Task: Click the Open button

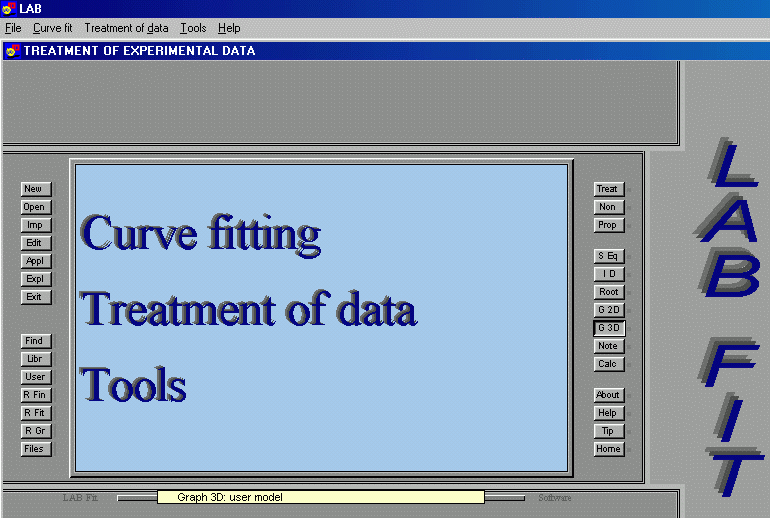Action: point(36,207)
